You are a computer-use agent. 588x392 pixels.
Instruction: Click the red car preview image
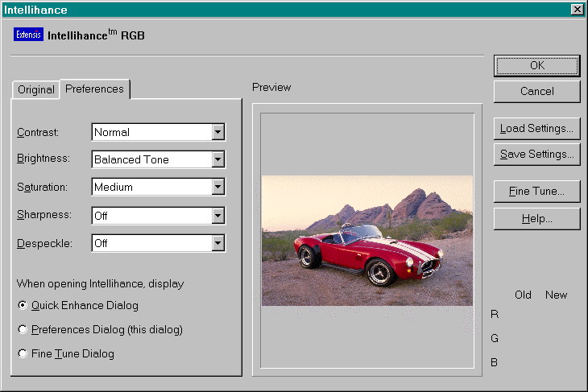click(367, 241)
